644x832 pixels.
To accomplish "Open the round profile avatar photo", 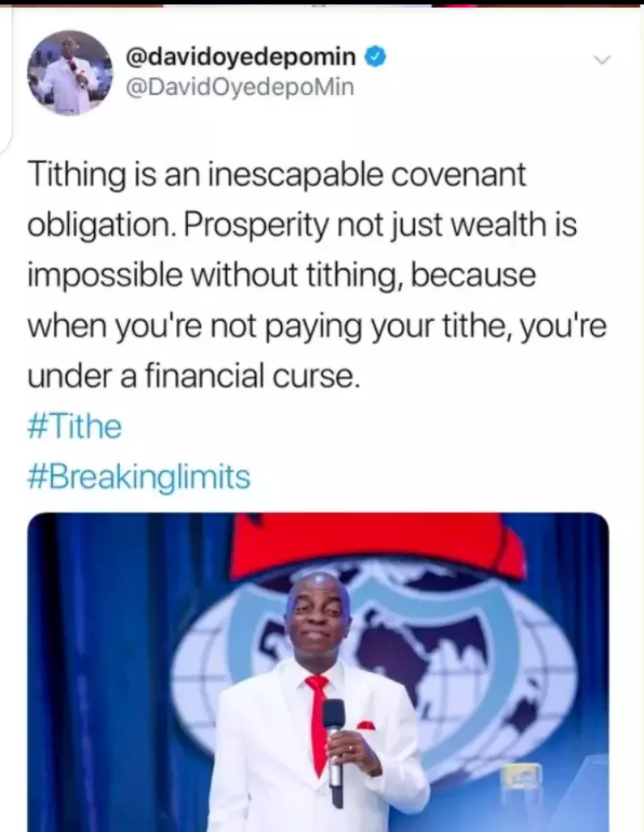I will click(x=70, y=72).
